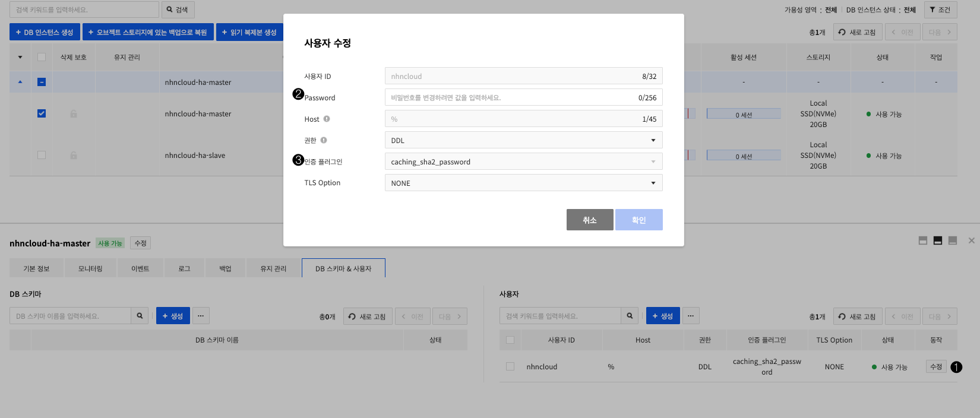Click 생성 in the 사용자 section
The width and height of the screenshot is (980, 418).
pos(663,316)
